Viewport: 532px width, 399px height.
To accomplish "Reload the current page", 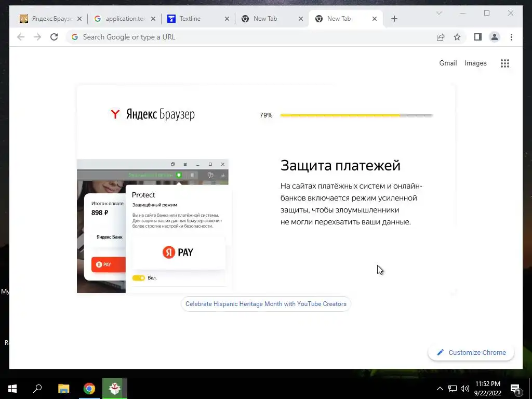I will pos(54,37).
